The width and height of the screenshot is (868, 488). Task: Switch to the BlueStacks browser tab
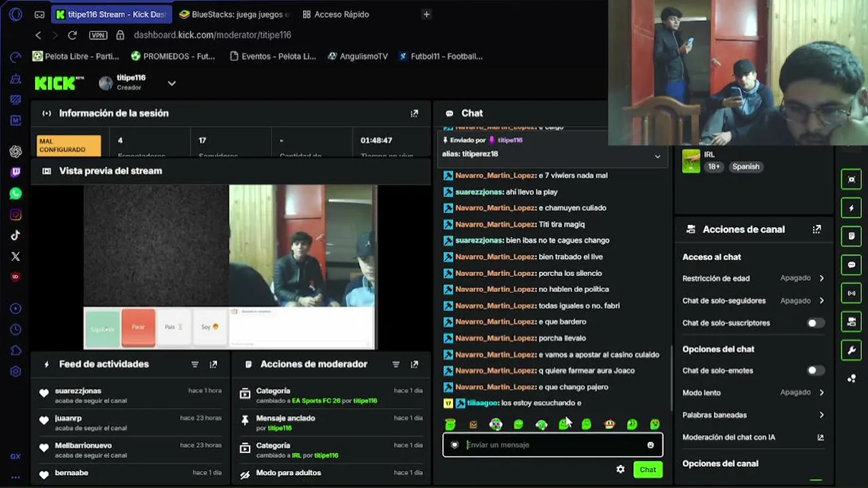click(235, 14)
